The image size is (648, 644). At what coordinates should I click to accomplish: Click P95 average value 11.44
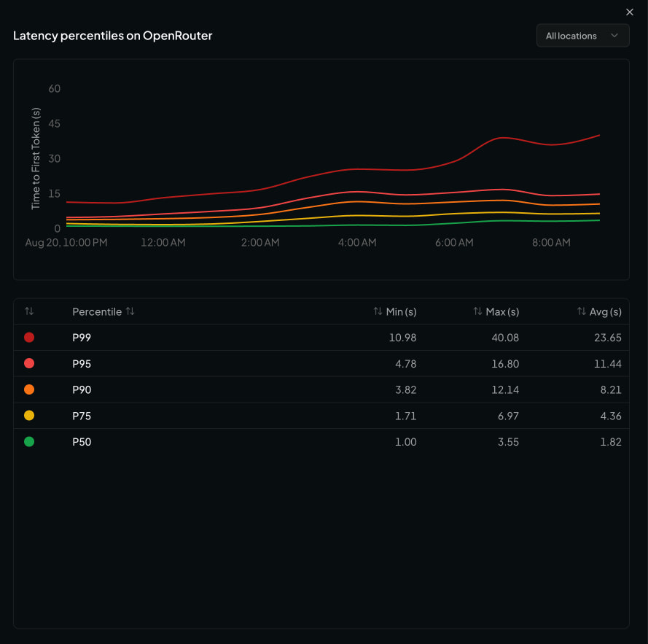click(607, 363)
